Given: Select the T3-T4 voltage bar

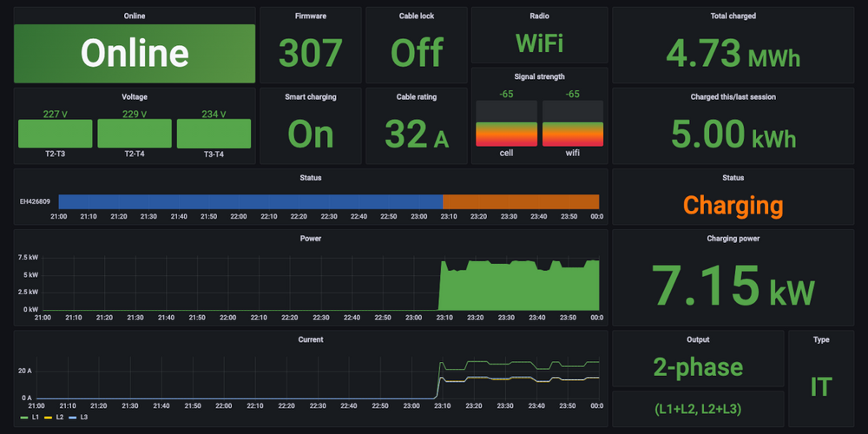Looking at the screenshot, I should pos(214,134).
